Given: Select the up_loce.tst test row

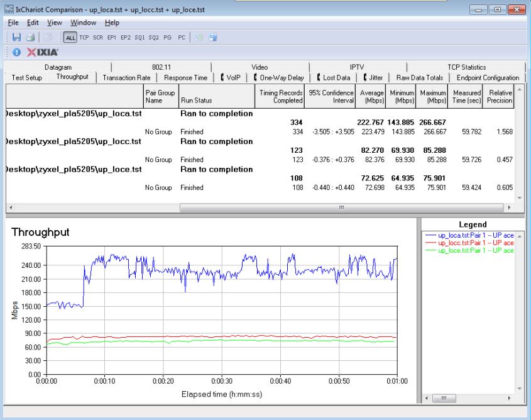Looking at the screenshot, I should point(260,169).
